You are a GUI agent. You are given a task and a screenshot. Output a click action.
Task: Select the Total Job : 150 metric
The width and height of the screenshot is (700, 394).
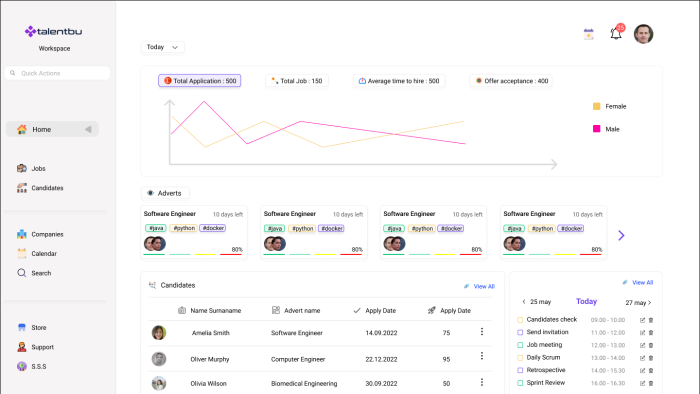(297, 81)
